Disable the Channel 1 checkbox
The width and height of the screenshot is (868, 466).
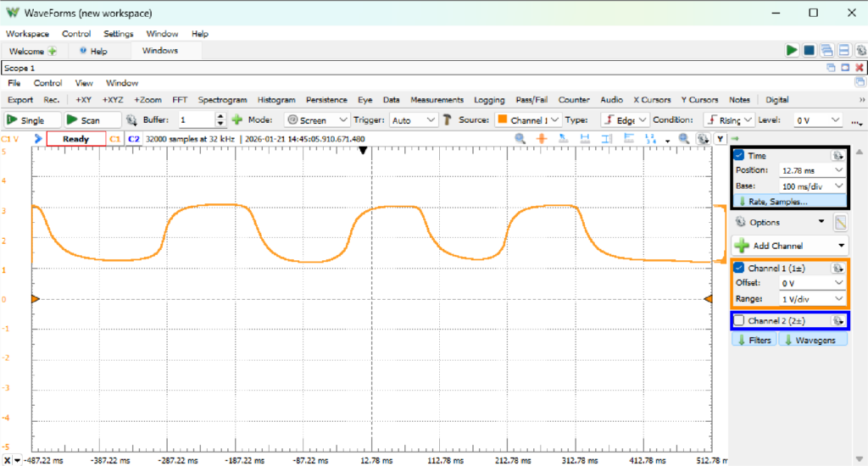739,268
